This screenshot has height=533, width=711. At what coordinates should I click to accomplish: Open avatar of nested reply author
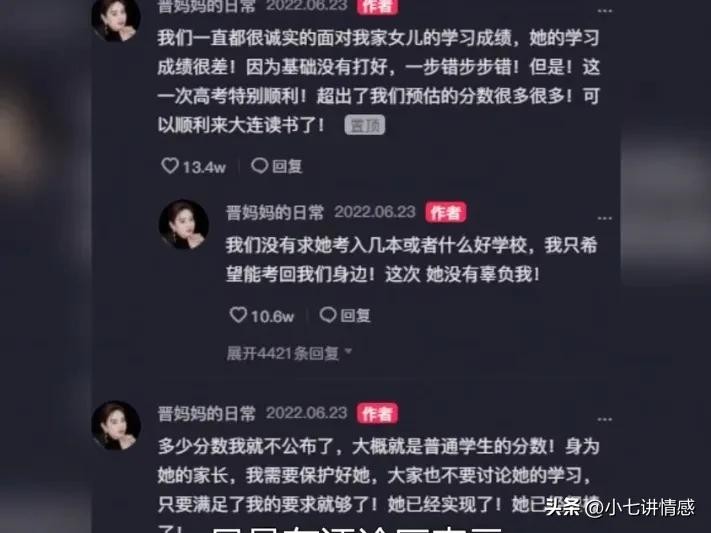(x=184, y=224)
